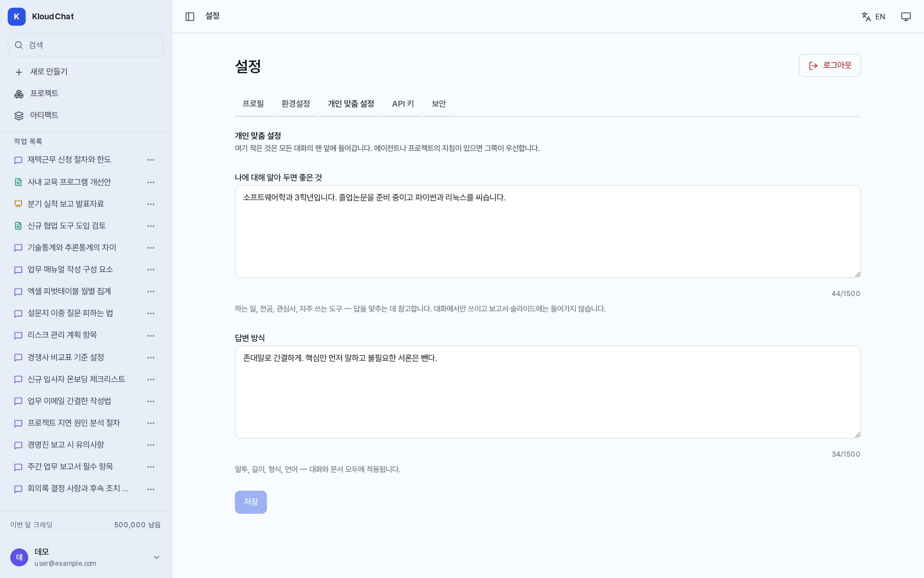
Task: Select the 개인 맞춤 설정 tab
Action: 351,104
